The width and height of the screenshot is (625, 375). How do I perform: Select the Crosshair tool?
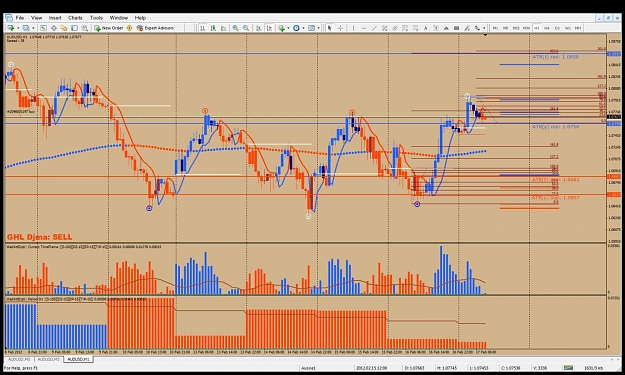(x=340, y=28)
